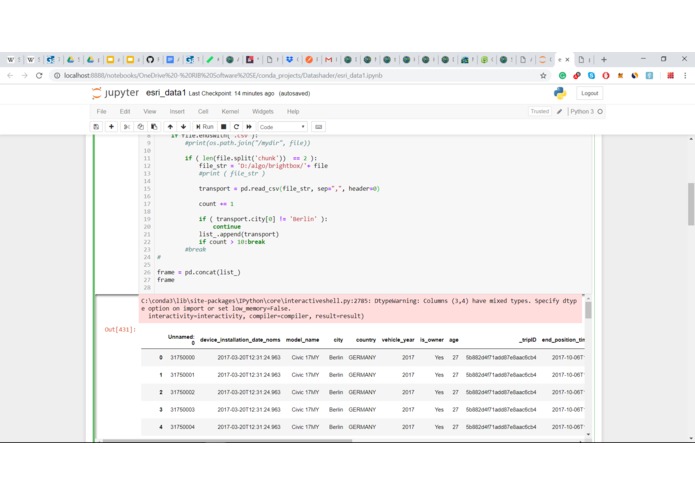Screen dimensions: 695x494
Task: Click the green Grammarly extension icon
Action: click(x=562, y=76)
